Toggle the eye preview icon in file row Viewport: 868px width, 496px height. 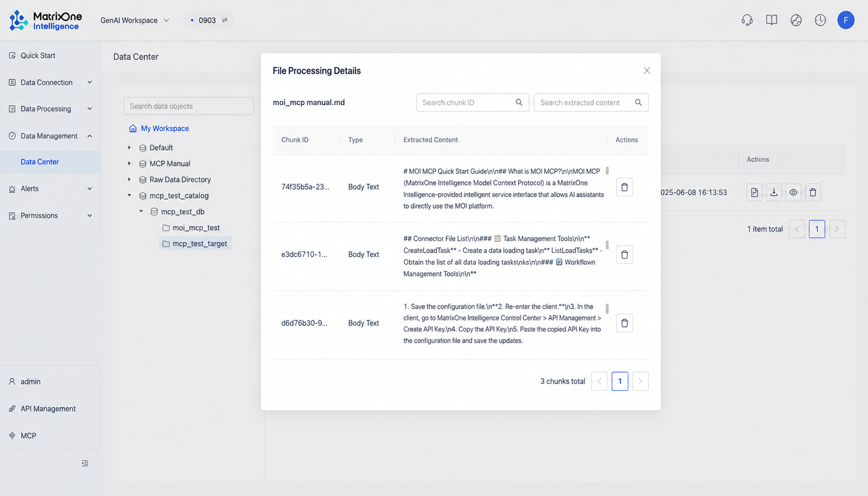[793, 193]
